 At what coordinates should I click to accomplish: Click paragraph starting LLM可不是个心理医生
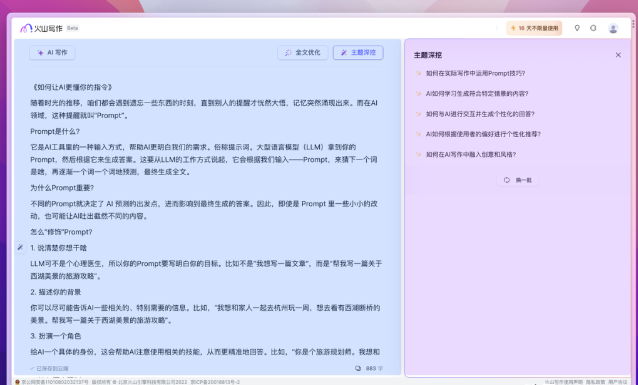[x=206, y=270]
